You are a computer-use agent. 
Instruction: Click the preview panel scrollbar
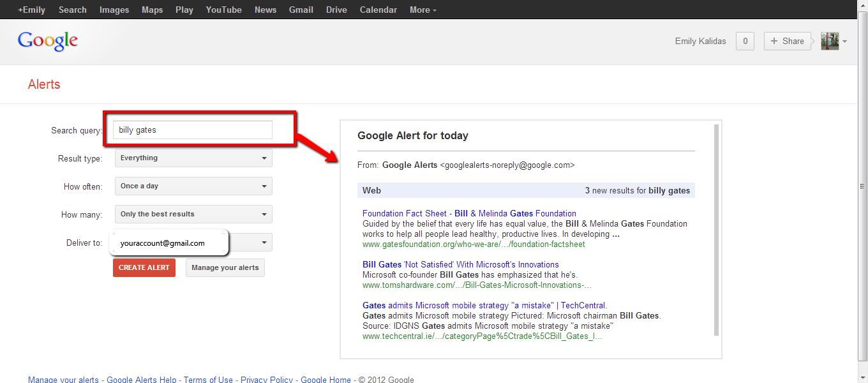tap(716, 230)
